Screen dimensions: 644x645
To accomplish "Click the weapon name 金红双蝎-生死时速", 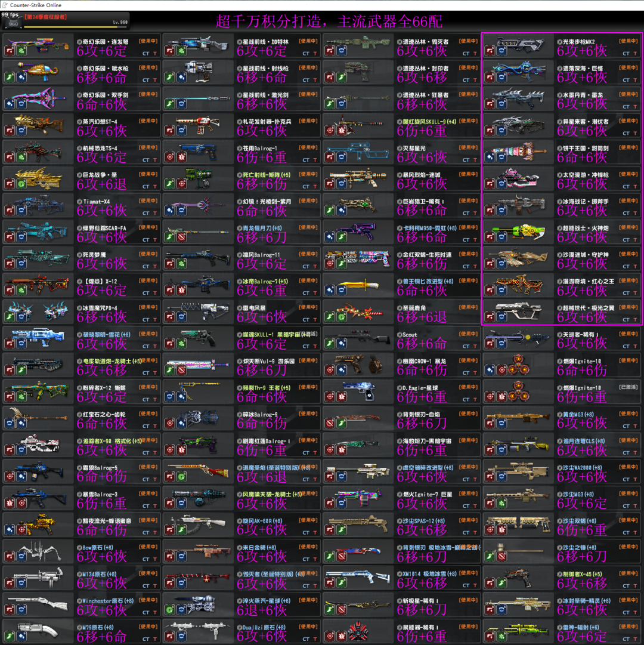I will tap(426, 255).
